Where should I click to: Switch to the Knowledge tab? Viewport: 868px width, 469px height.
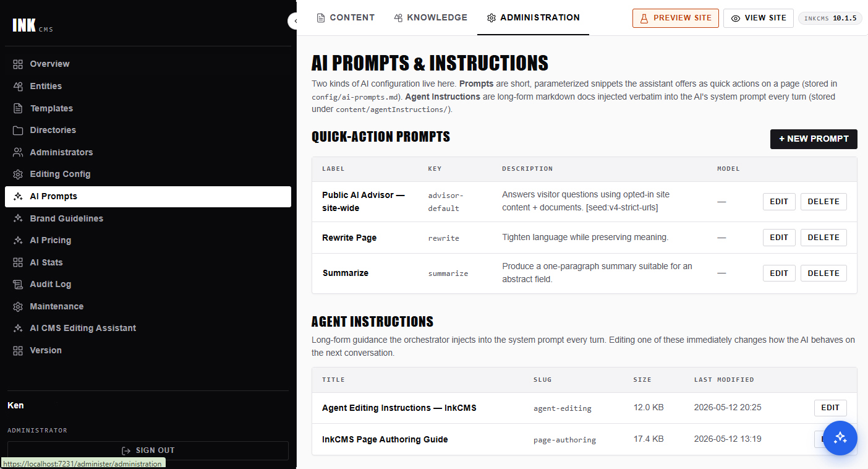click(431, 17)
